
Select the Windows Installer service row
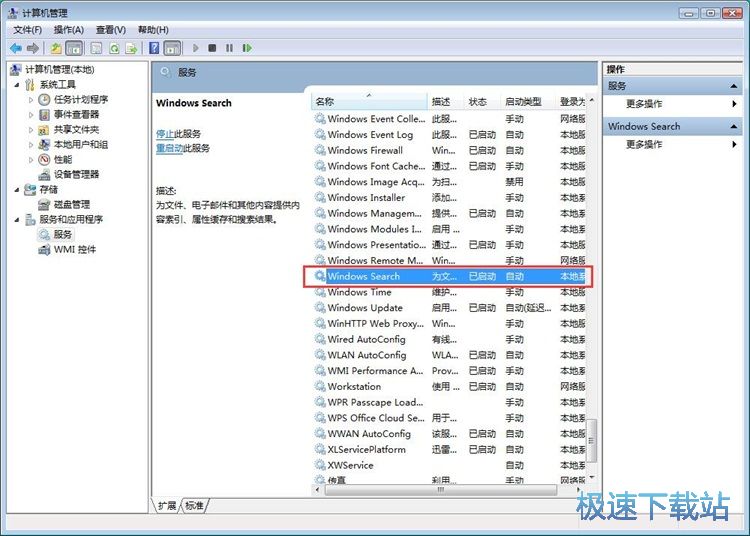tap(449, 197)
